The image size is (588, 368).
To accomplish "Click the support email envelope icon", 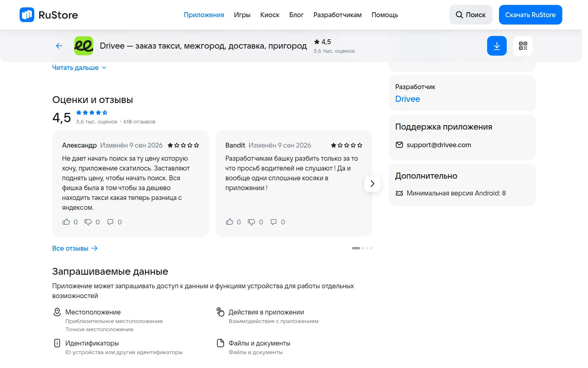I will pyautogui.click(x=399, y=145).
